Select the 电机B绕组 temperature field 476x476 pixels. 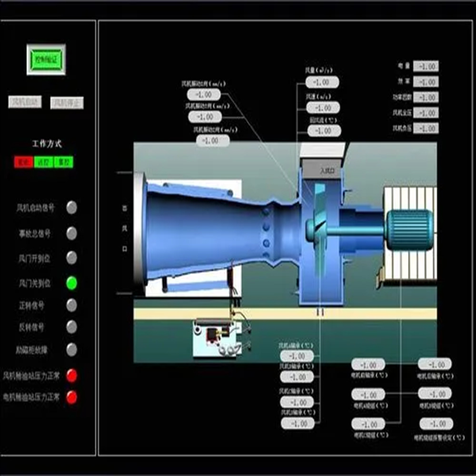pyautogui.click(x=435, y=394)
